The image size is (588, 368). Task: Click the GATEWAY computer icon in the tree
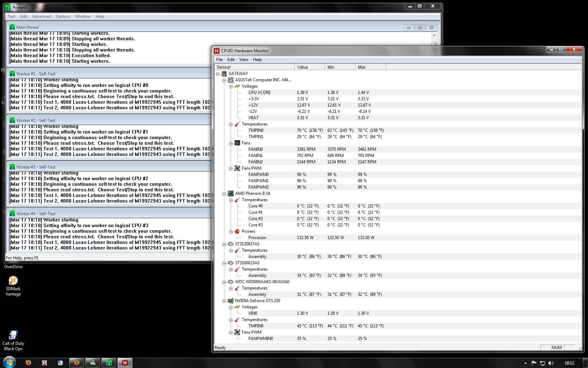224,74
